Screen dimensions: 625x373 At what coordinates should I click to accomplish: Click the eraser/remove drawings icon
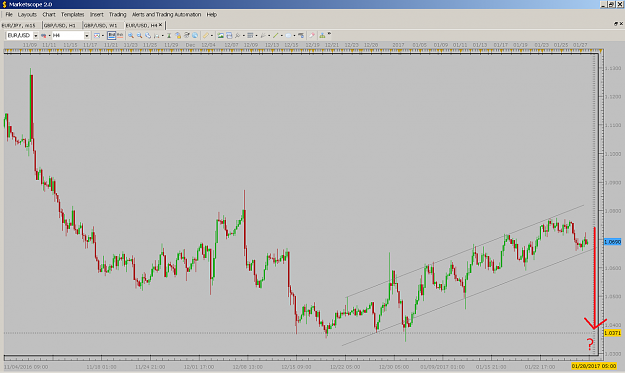click(312, 35)
